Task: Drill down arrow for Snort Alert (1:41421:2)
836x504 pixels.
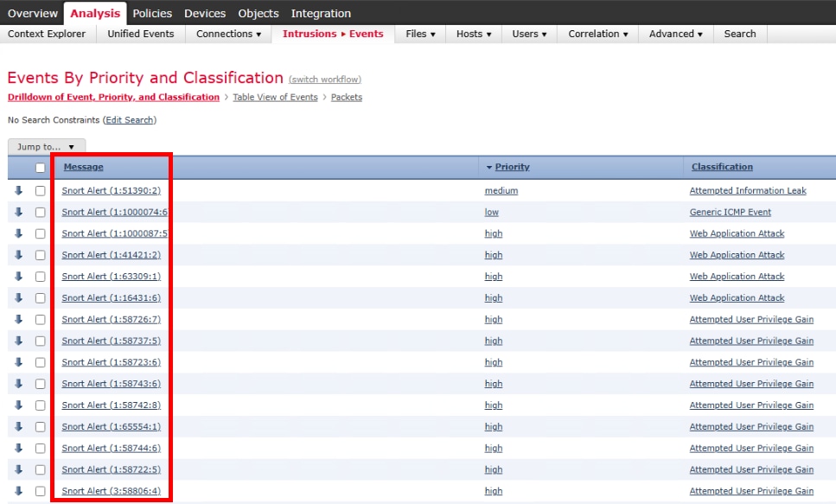Action: (x=19, y=255)
